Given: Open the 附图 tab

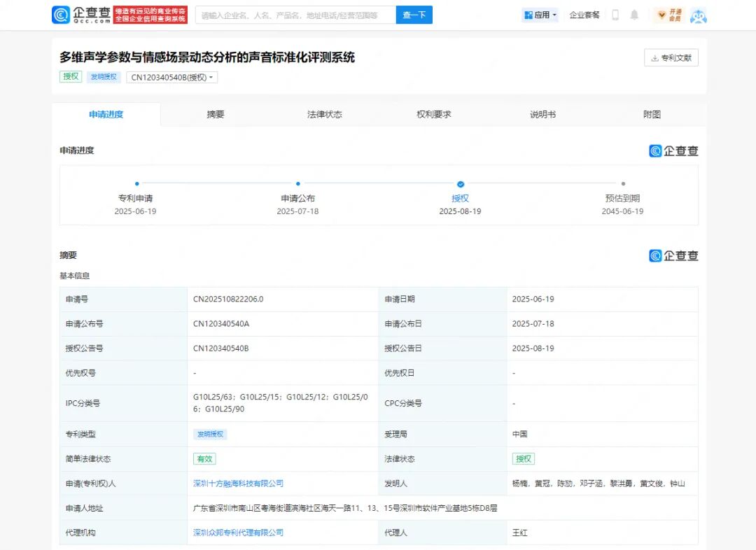Looking at the screenshot, I should (652, 114).
